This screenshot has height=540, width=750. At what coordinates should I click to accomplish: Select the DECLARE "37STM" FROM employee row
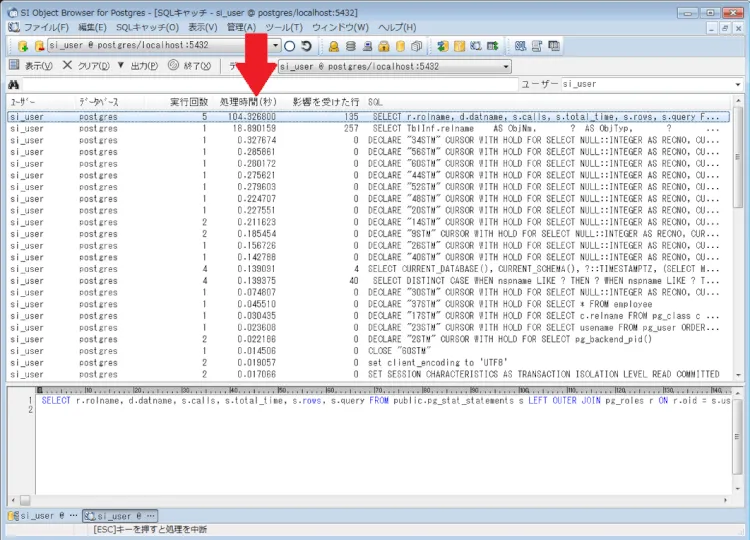[368, 304]
